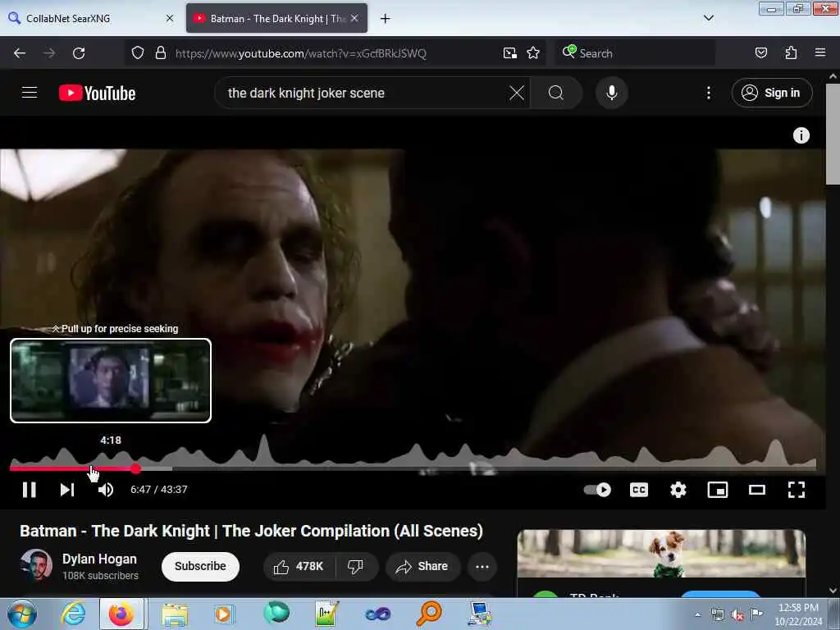Viewport: 840px width, 630px height.
Task: Open Windows Explorer folder in taskbar
Action: (x=175, y=614)
